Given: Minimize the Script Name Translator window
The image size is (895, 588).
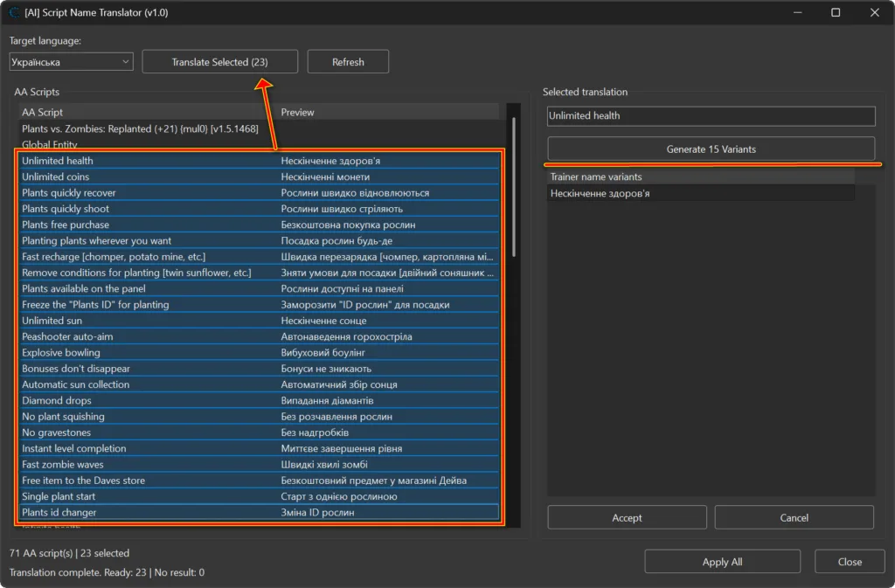Looking at the screenshot, I should click(x=797, y=12).
